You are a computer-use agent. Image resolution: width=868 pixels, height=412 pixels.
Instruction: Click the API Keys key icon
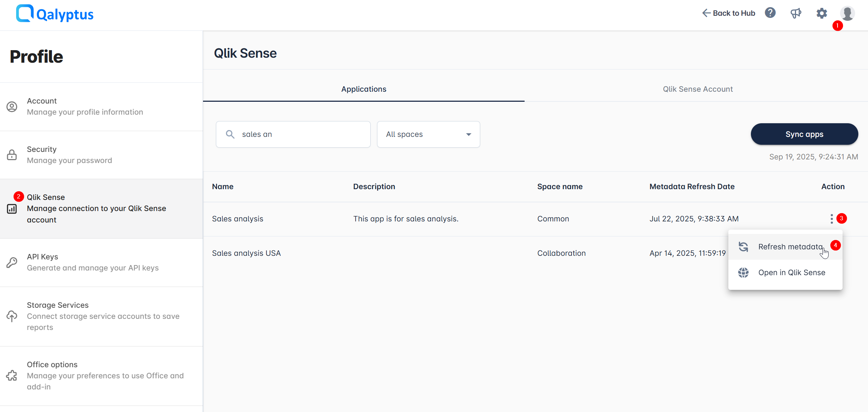pos(12,262)
